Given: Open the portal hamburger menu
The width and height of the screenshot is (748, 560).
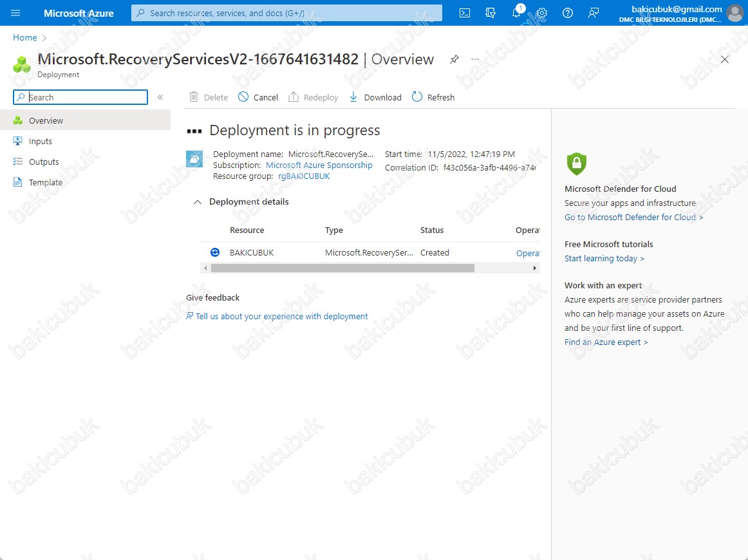Looking at the screenshot, I should coord(15,13).
